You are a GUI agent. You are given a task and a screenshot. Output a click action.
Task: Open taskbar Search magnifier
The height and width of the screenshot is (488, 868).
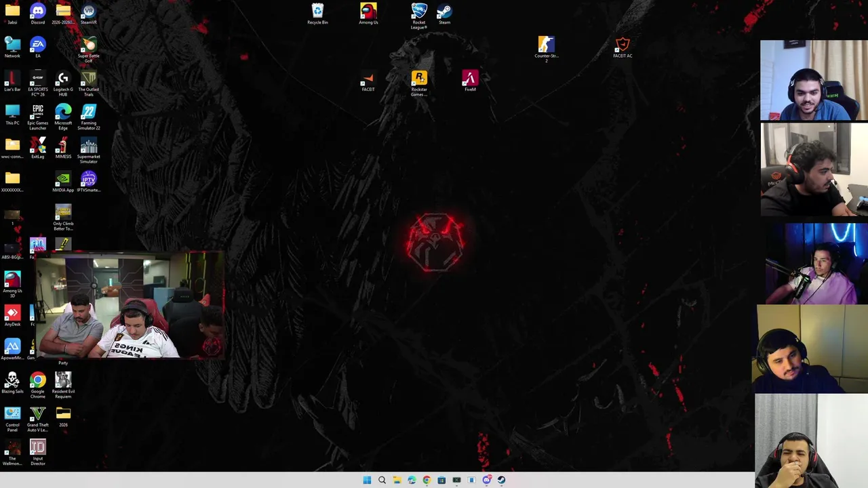(382, 480)
